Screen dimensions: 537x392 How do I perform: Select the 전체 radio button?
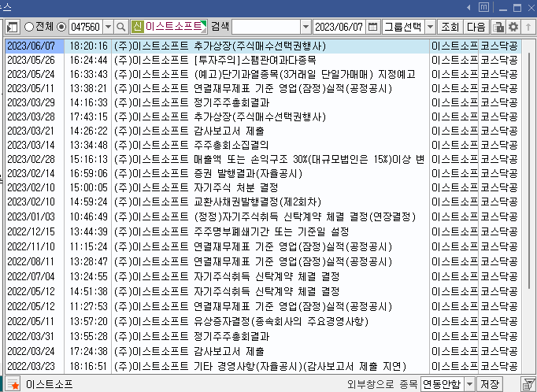tap(29, 27)
